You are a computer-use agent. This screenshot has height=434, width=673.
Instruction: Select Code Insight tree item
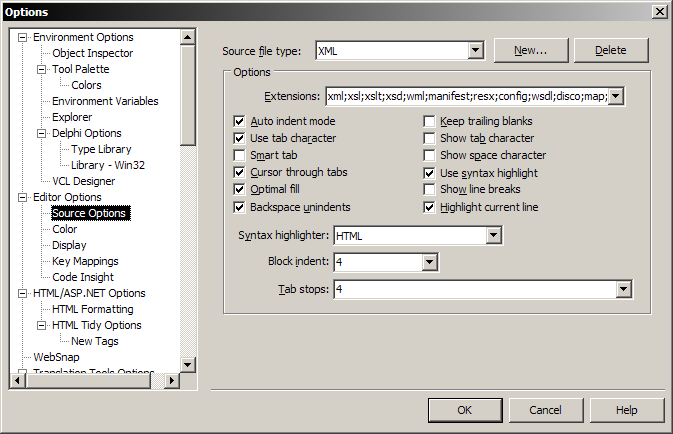(83, 277)
